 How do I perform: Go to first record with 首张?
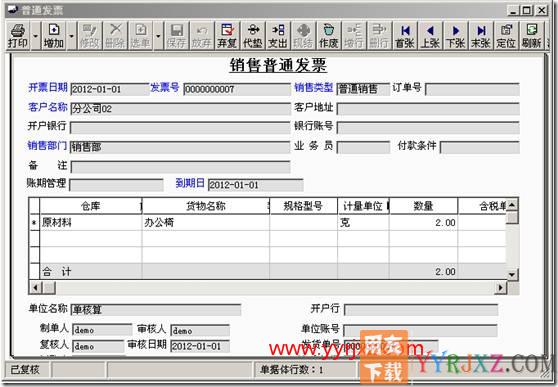click(x=405, y=36)
